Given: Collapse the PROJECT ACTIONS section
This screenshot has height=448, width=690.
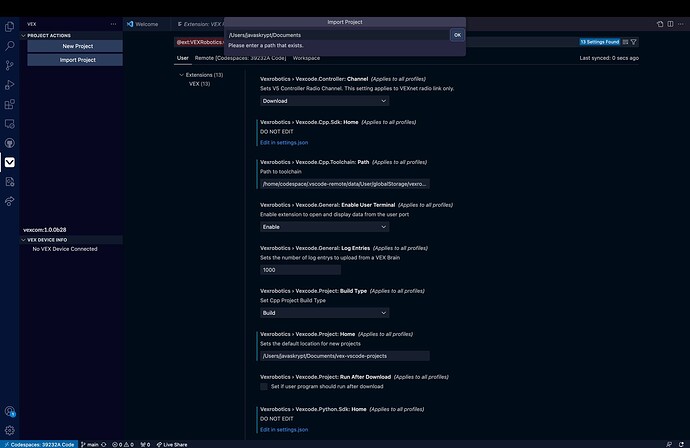Looking at the screenshot, I should 23,36.
